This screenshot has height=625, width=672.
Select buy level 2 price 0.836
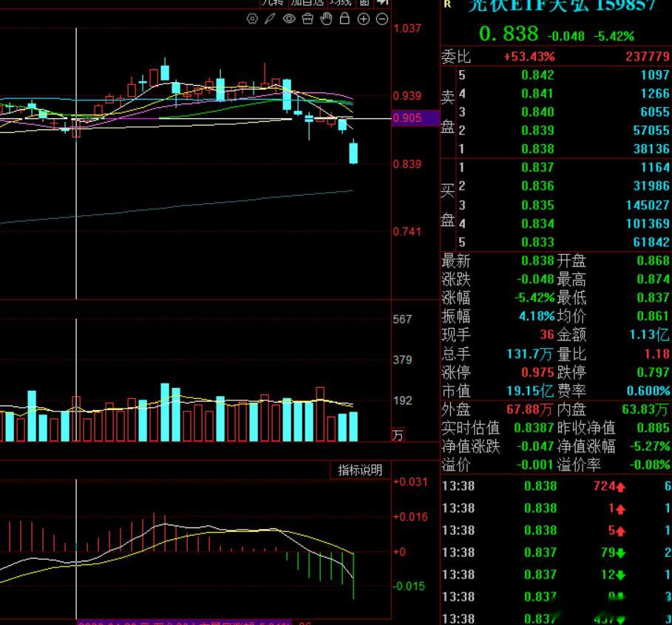coord(537,186)
